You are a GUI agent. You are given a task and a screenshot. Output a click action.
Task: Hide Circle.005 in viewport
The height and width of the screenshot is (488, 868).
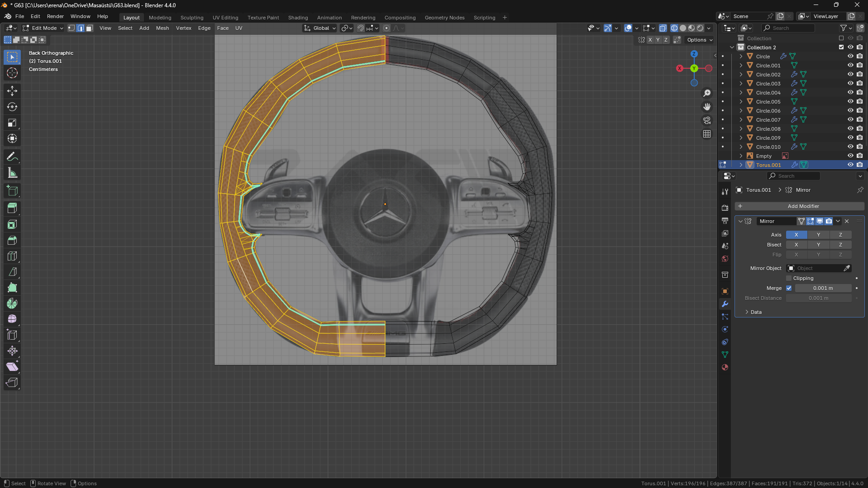850,102
